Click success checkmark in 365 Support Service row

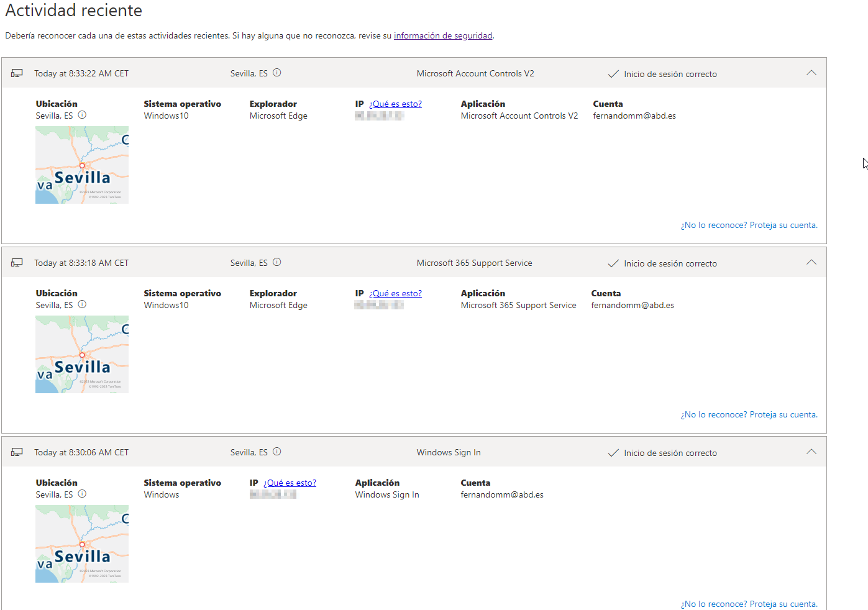click(x=613, y=263)
